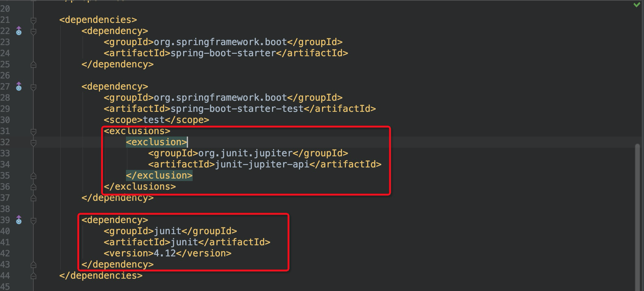Screen dimensions: 644x291
Task: Click the junit artifactId value on line 41
Action: 184,242
